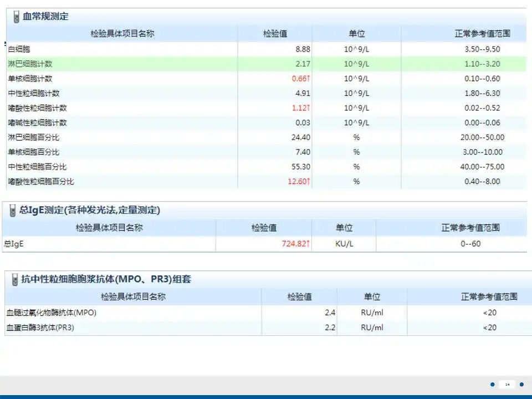
Task: Click the basophil count value 0.03
Action: coord(303,123)
